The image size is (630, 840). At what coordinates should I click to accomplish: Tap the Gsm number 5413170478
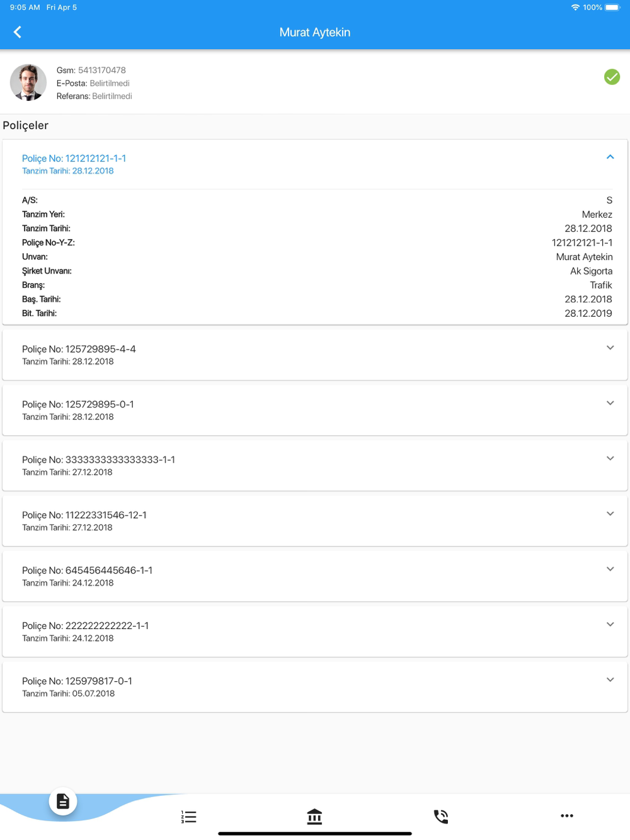[102, 70]
